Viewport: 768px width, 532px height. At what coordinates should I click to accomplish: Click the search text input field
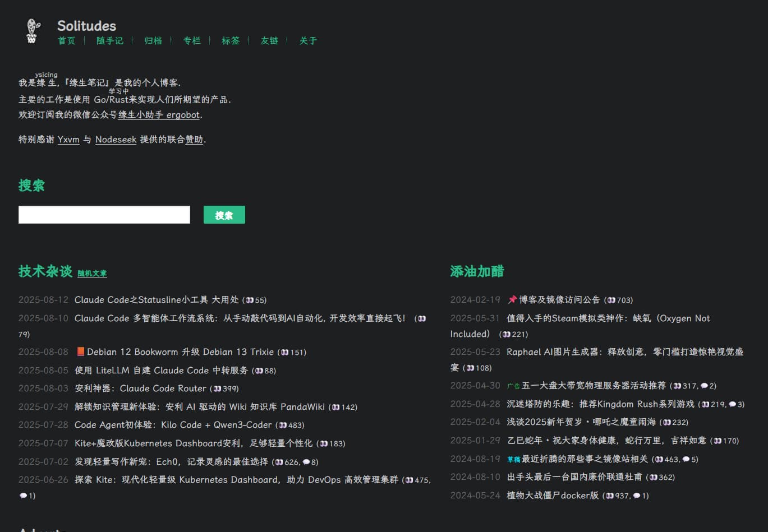(104, 215)
